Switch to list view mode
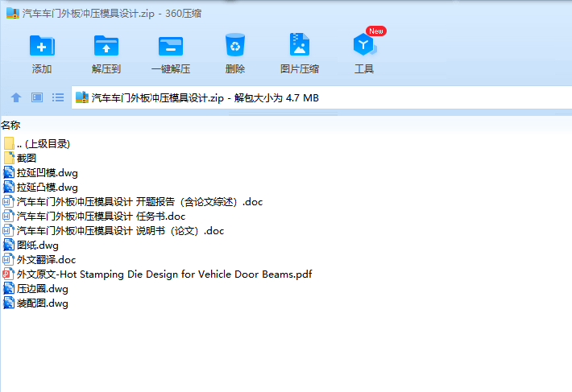 tap(58, 97)
